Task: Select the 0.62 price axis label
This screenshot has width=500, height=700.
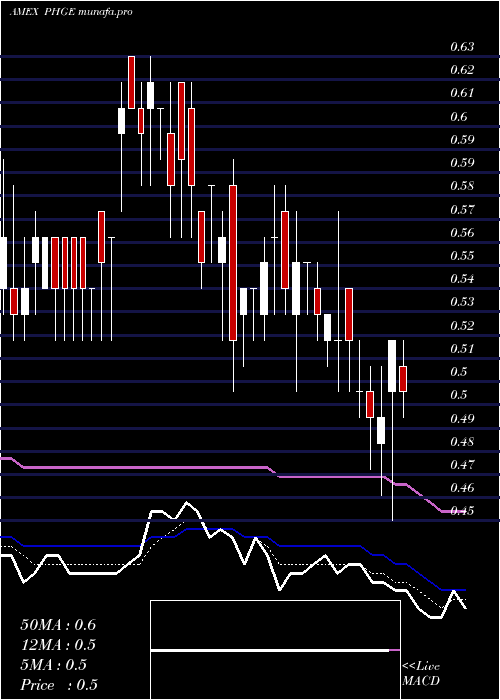Action: pos(462,70)
